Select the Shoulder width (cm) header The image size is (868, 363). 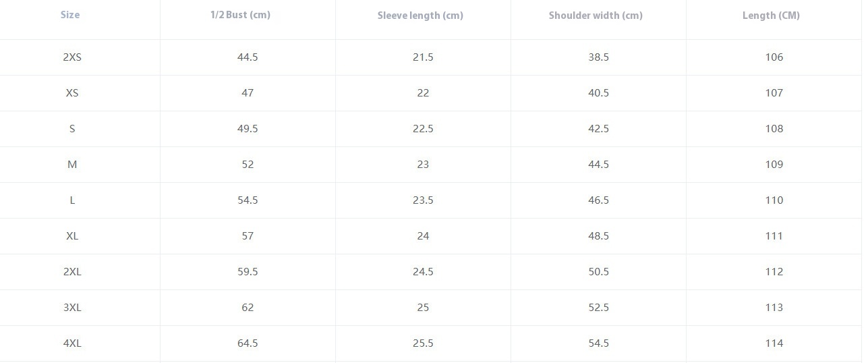[x=596, y=15]
